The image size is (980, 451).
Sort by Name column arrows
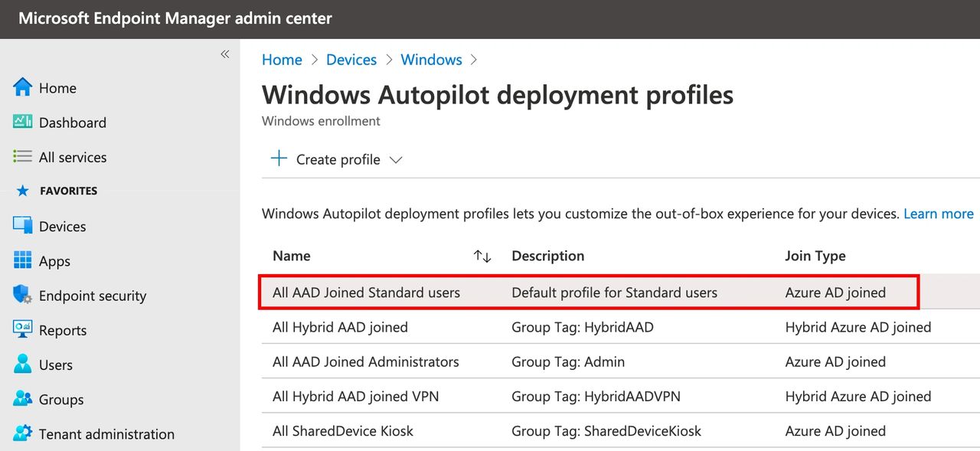482,257
